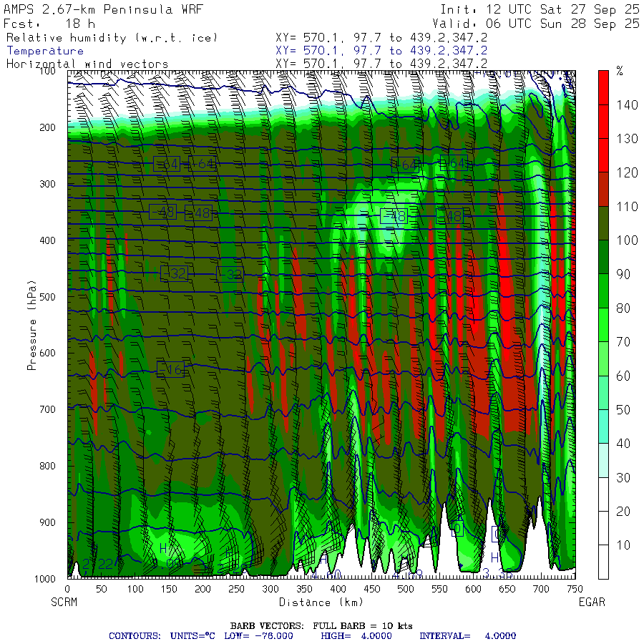Click the 'HIGH= 4.0000' footer value
Screen dimensions: 644x644
(356, 636)
